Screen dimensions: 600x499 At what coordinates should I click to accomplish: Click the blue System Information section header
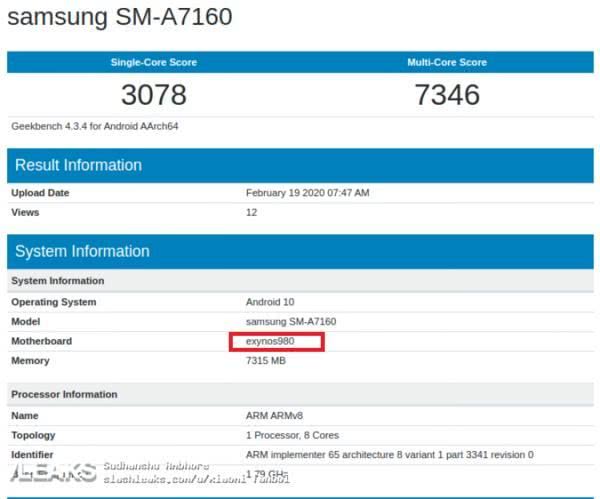tap(300, 251)
